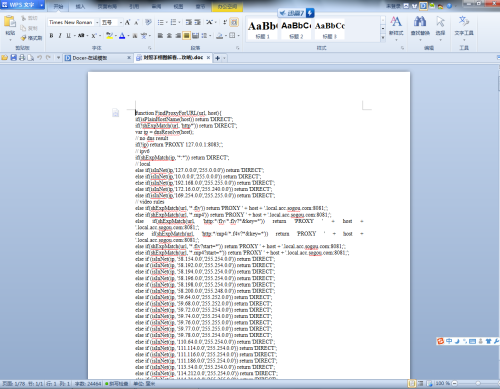The height and width of the screenshot is (389, 500).
Task: Apply the Heading 1 style
Action: 262,30
